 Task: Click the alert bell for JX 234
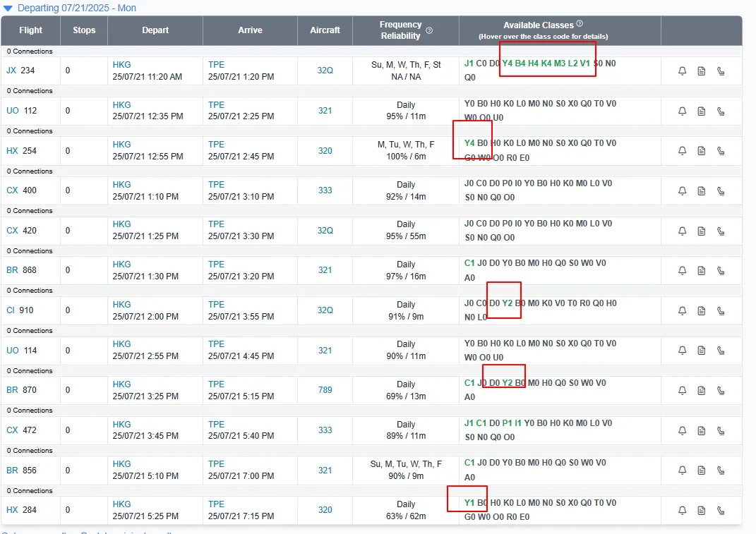coord(682,71)
